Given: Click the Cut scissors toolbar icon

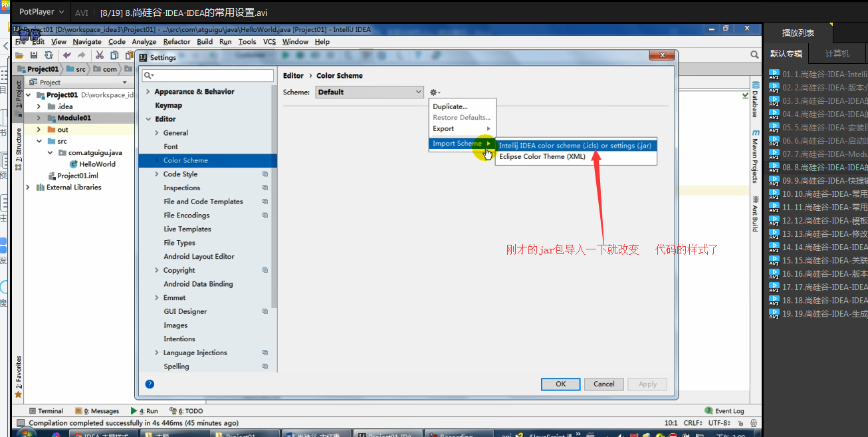Looking at the screenshot, I should coord(99,55).
